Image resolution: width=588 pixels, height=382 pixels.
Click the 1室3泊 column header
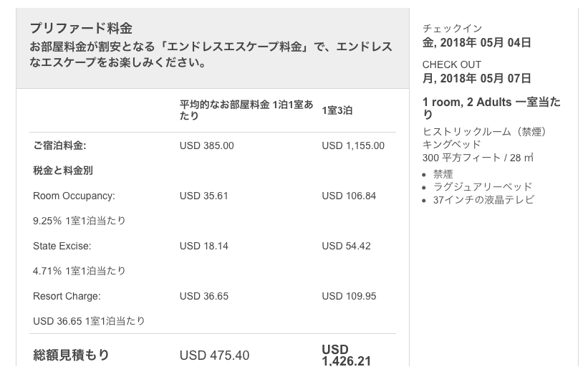coord(337,110)
